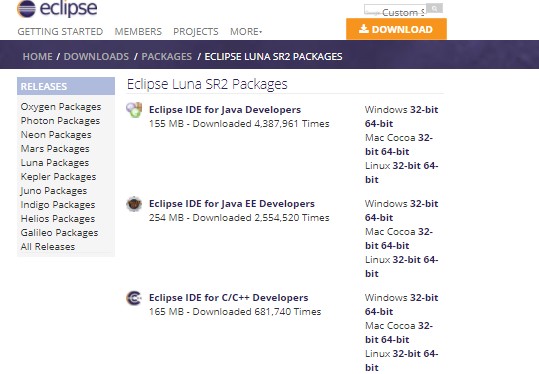The image size is (539, 374).
Task: Download Java Developers Windows 64-bit
Action: 379,124
